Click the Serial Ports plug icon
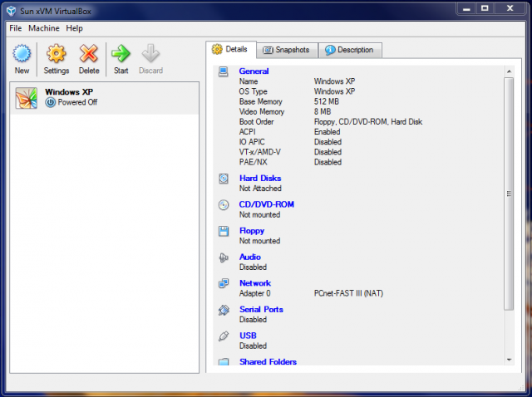The width and height of the screenshot is (532, 397). point(224,310)
